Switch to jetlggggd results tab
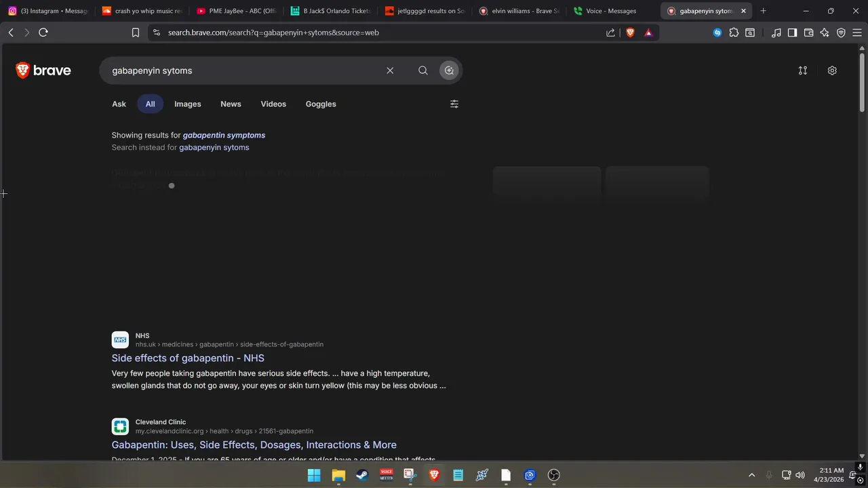Viewport: 868px width, 488px height. (425, 11)
